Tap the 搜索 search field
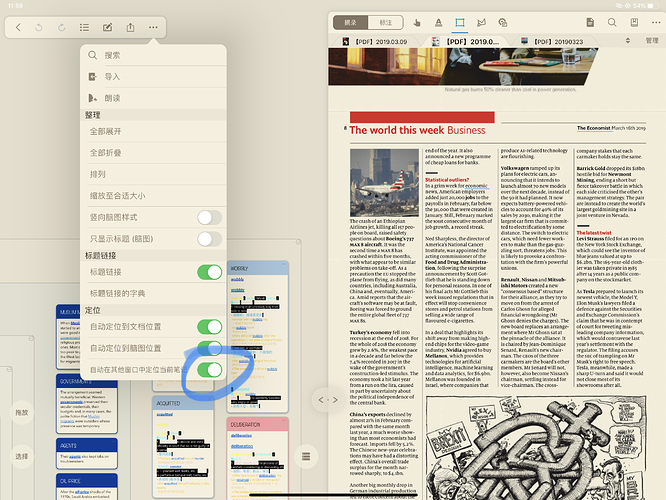The width and height of the screenshot is (666, 500). pyautogui.click(x=153, y=55)
